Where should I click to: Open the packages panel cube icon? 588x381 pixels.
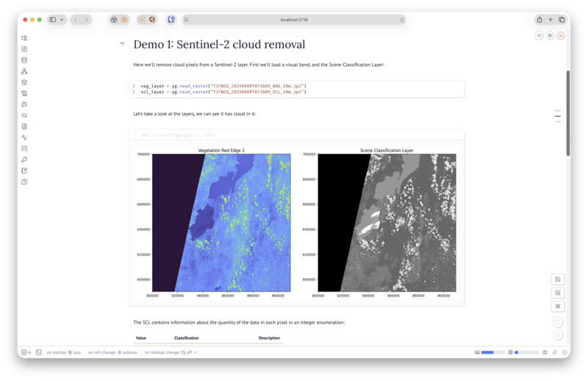click(x=24, y=82)
